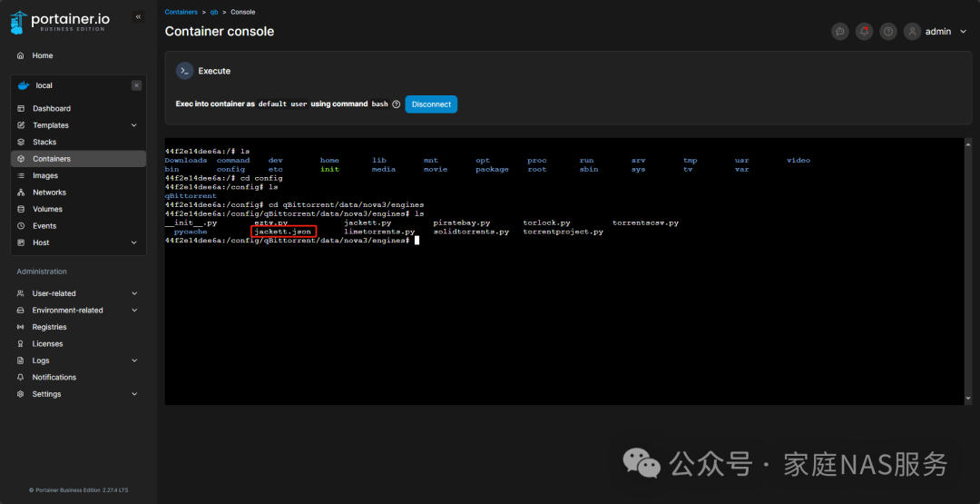Click the Networks topology icon

21,193
